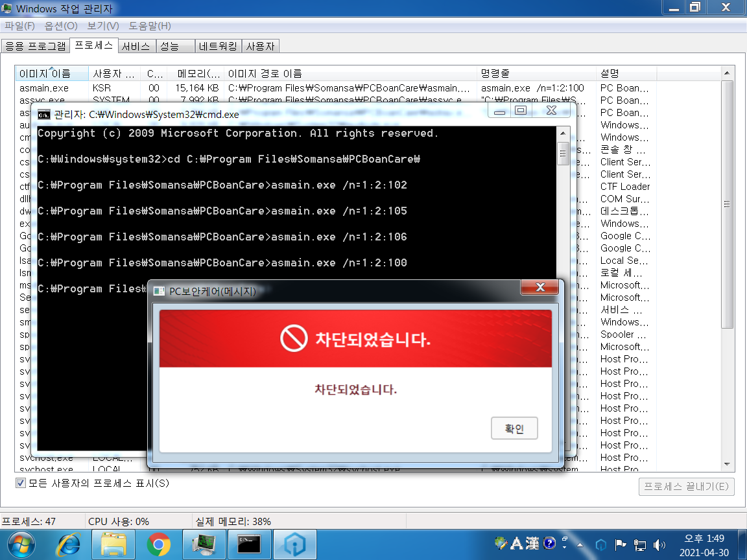Sort by 사용자 column header
Image resolution: width=747 pixels, height=560 pixels.
coord(114,73)
